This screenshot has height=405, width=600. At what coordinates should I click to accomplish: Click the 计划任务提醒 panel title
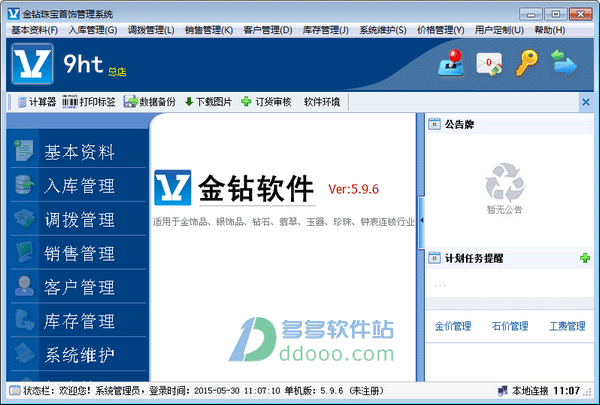point(474,258)
